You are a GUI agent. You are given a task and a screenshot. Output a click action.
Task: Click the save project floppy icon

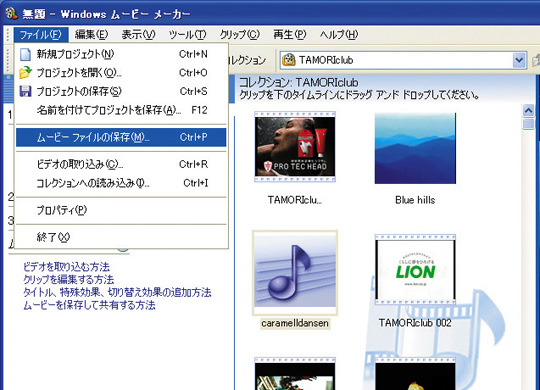point(25,91)
